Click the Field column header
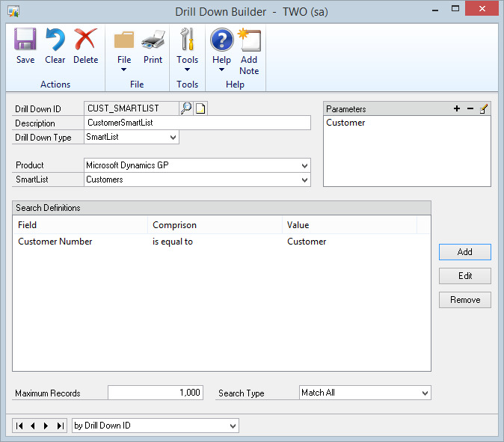 pyautogui.click(x=80, y=225)
